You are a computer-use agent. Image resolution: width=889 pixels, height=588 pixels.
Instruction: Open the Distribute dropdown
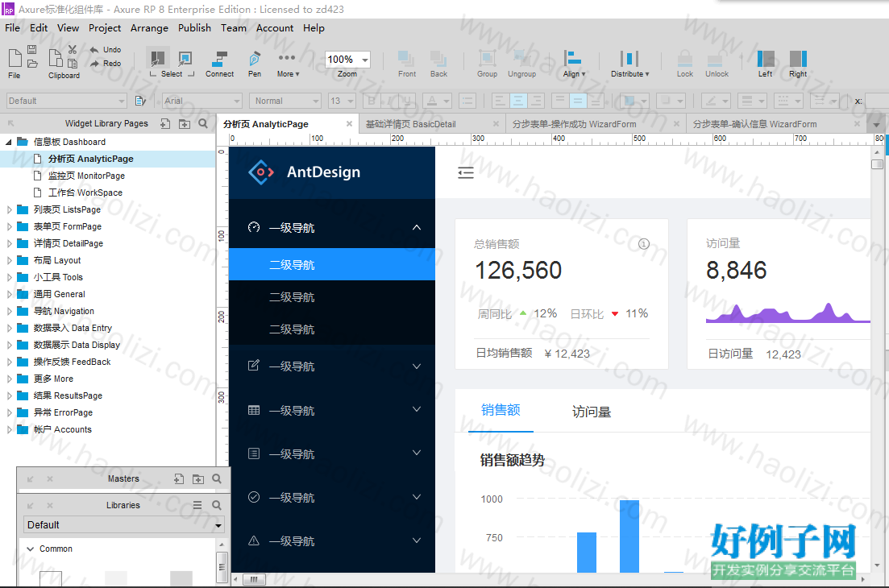tap(629, 63)
